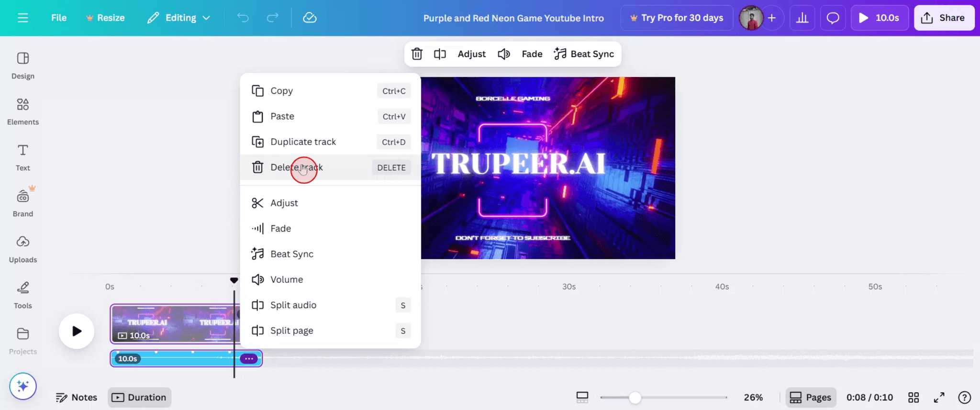This screenshot has width=980, height=410.
Task: Click the thumbnail view icon beside zoom slider
Action: [x=582, y=398]
